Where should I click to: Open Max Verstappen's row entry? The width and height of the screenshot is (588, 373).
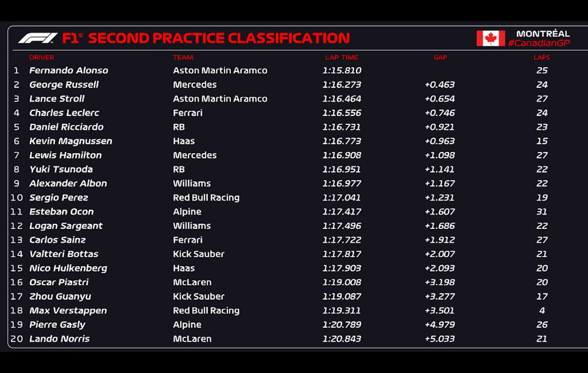coord(68,310)
